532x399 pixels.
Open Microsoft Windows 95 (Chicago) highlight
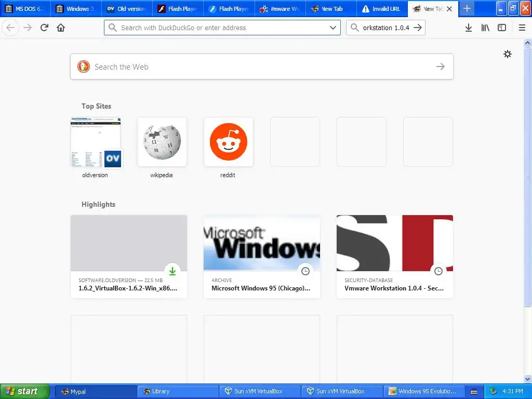point(262,257)
